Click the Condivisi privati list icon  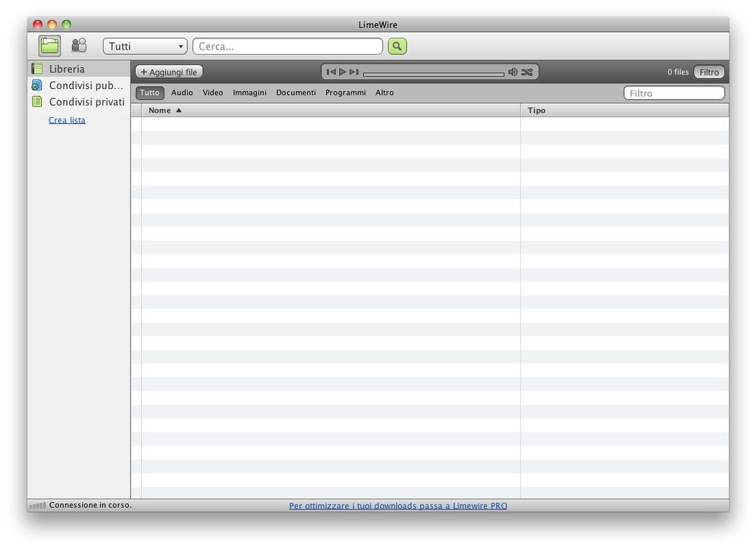[x=37, y=102]
